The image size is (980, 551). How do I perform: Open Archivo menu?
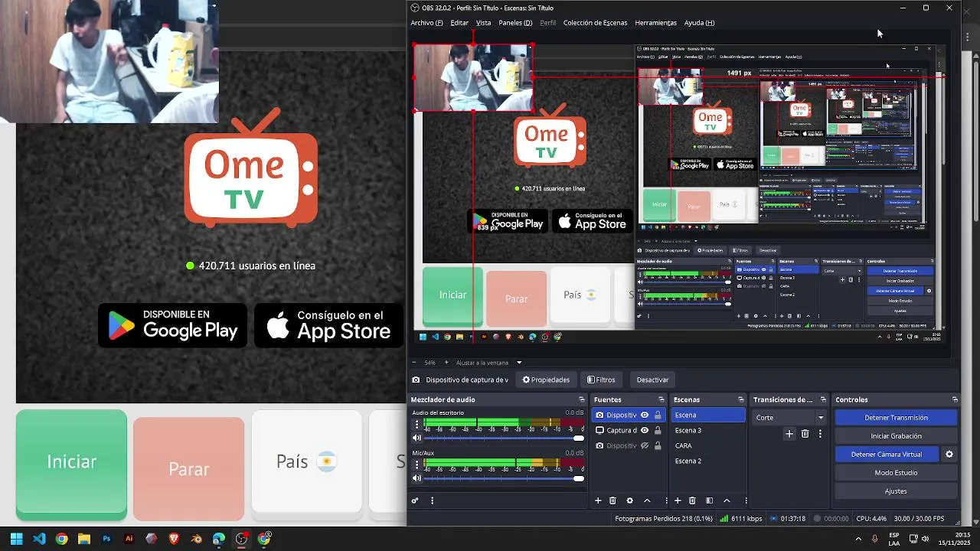[x=426, y=23]
